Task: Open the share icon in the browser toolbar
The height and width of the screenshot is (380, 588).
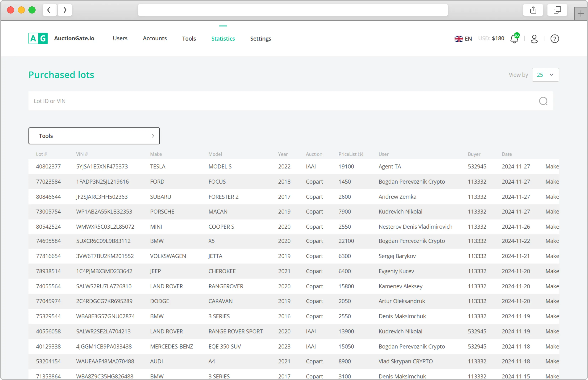Action: (x=533, y=10)
